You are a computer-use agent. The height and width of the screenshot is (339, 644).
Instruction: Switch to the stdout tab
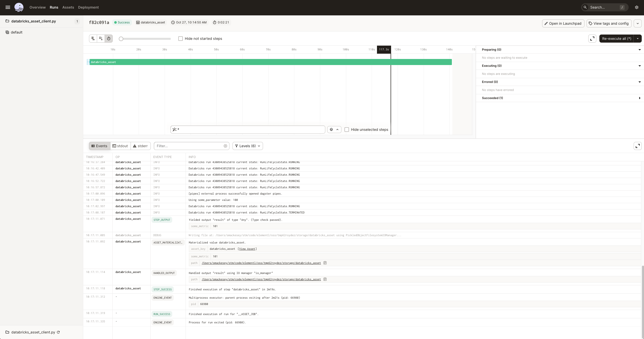pos(121,146)
